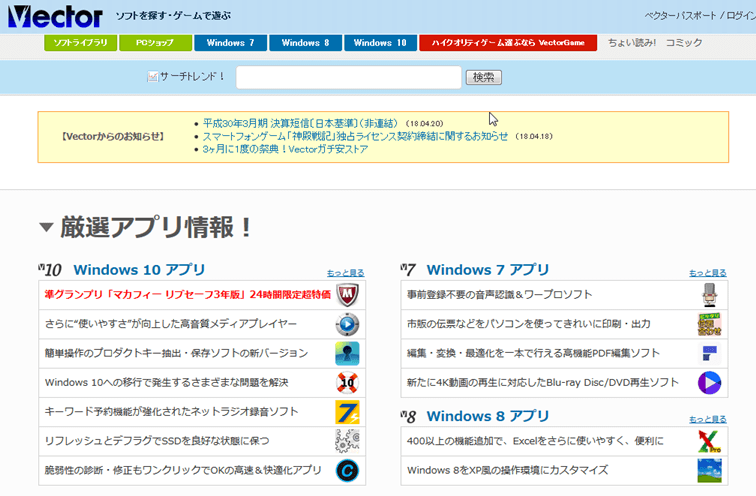Click もっと見る for Windows 7 apps
Screen dimensions: 756x496
click(708, 273)
